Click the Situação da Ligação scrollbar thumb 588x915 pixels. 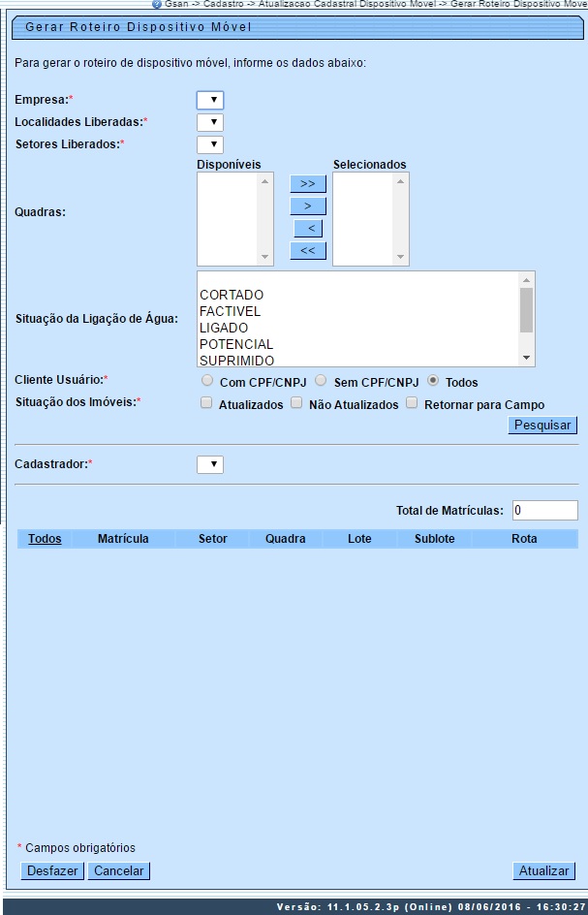coord(526,310)
